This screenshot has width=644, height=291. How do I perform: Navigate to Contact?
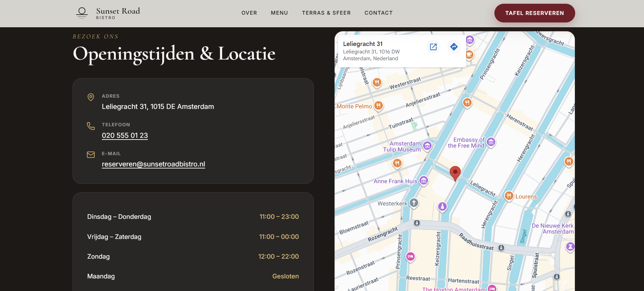pyautogui.click(x=379, y=13)
